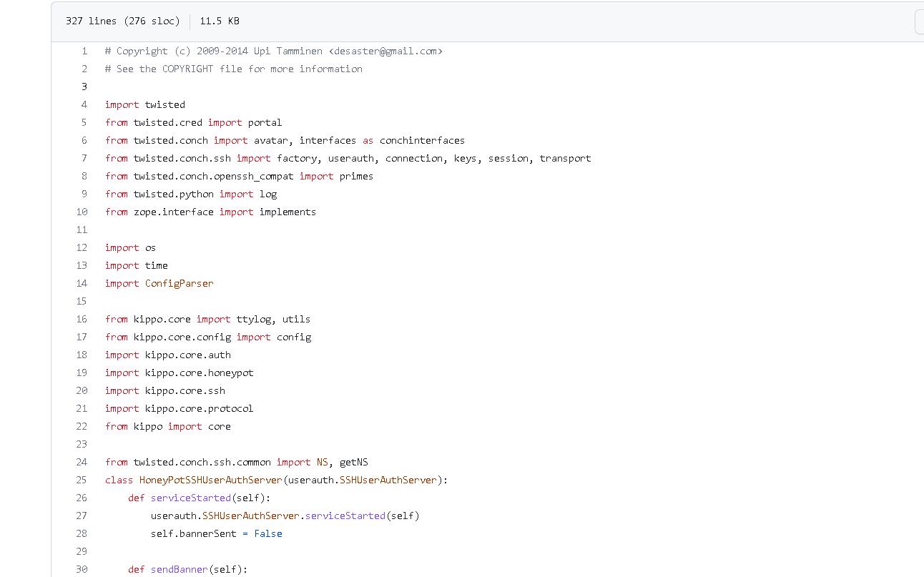The height and width of the screenshot is (577, 924).
Task: Click the sendBanner function definition name
Action: [x=179, y=569]
